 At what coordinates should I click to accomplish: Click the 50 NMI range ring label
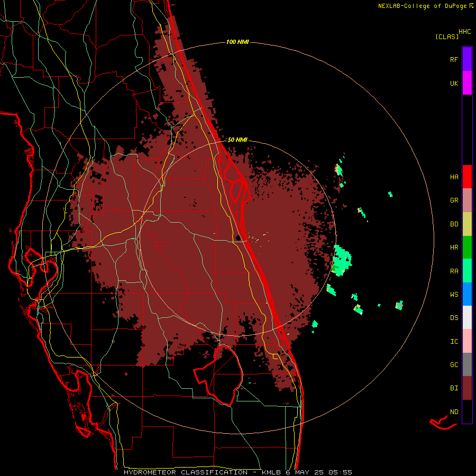coord(237,140)
